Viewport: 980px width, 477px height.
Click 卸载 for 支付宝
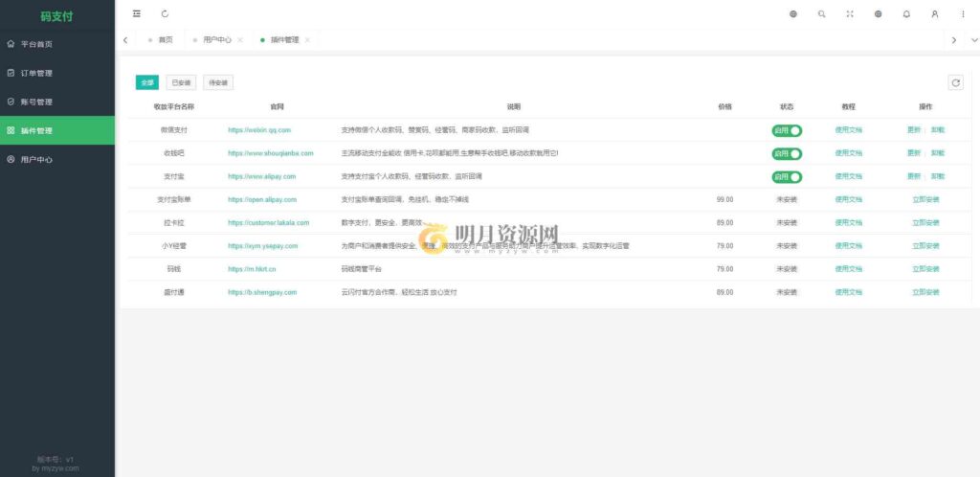tap(938, 177)
